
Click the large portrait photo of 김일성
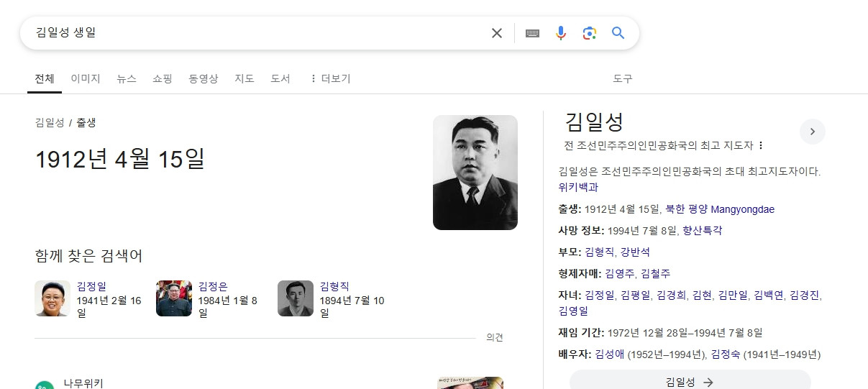point(475,173)
